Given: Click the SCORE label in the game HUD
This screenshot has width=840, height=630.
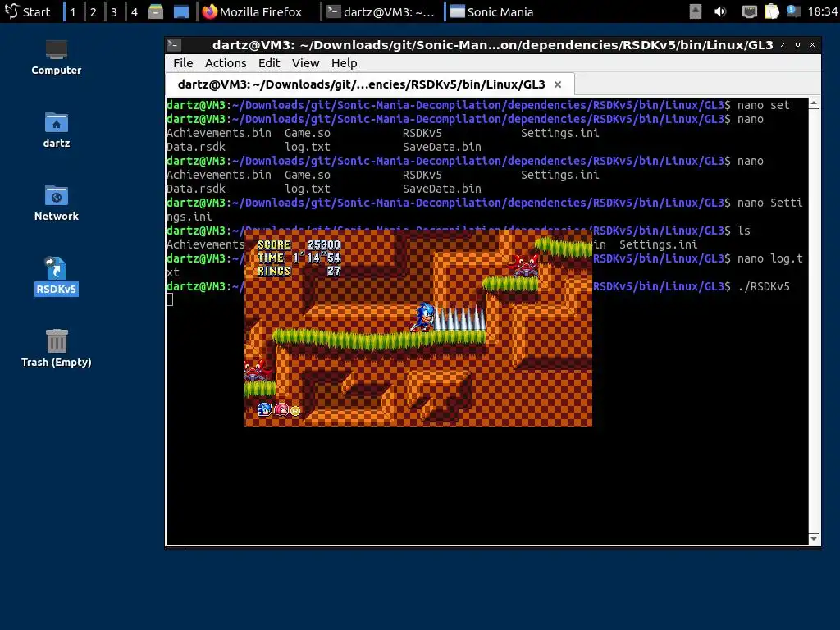Looking at the screenshot, I should (x=274, y=244).
